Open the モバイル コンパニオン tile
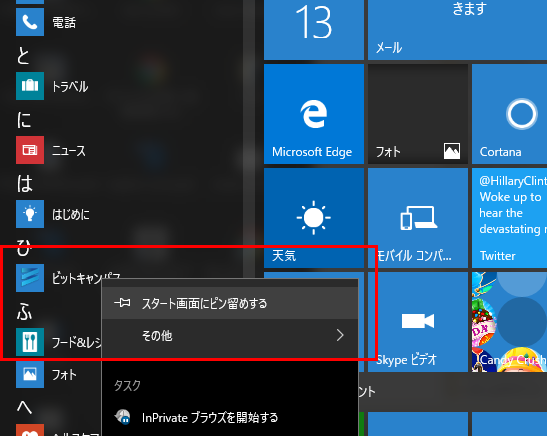This screenshot has width=547, height=436. point(418,218)
